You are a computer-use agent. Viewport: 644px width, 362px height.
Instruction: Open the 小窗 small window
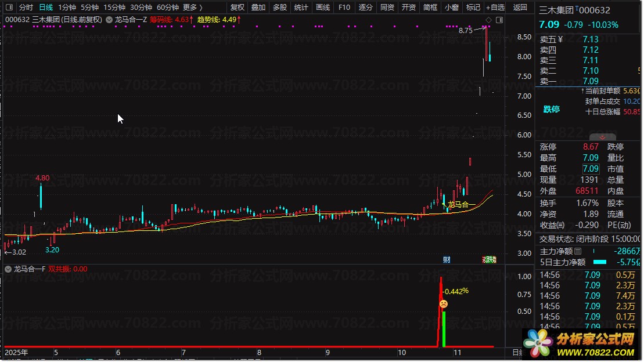click(452, 8)
